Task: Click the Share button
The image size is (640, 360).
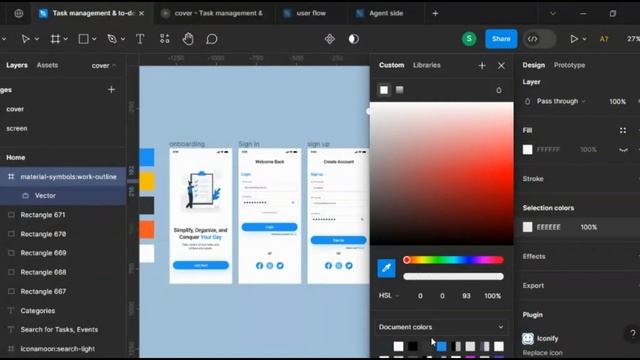Action: [x=501, y=39]
